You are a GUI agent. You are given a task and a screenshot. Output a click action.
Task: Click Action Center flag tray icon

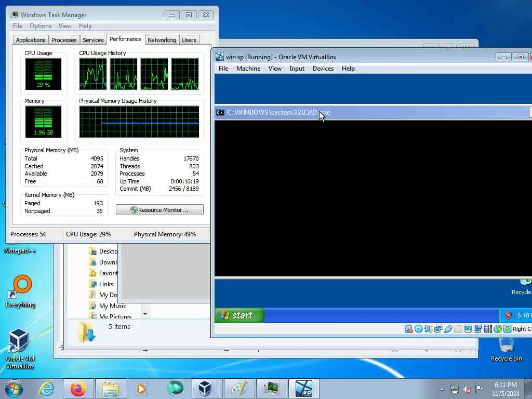[479, 389]
